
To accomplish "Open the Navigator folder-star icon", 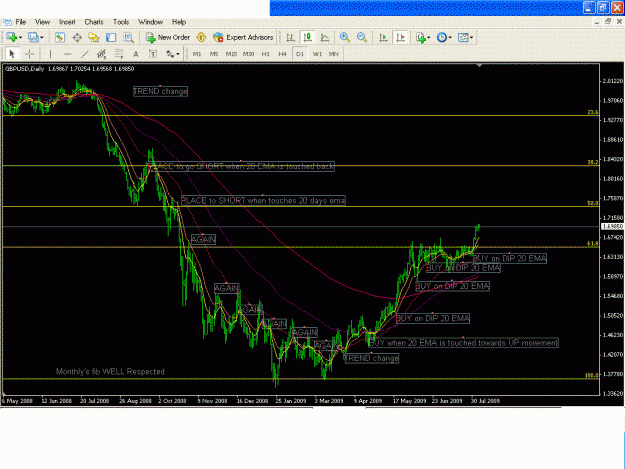I will tap(94, 37).
